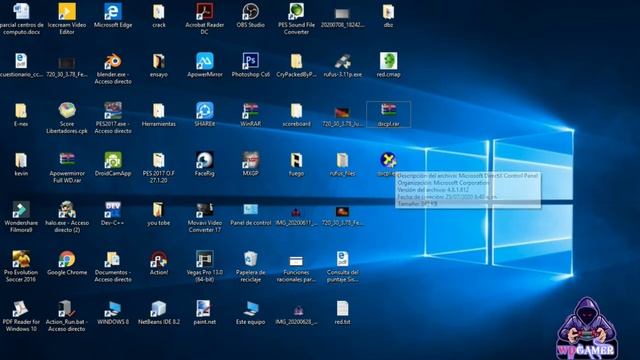640x360 pixels.
Task: Open the Herramientas folder
Action: pos(159,115)
